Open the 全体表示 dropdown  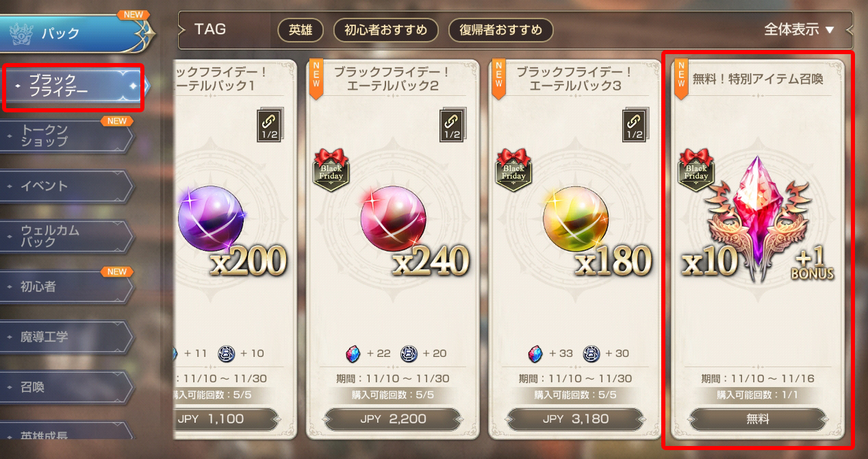pyautogui.click(x=799, y=29)
